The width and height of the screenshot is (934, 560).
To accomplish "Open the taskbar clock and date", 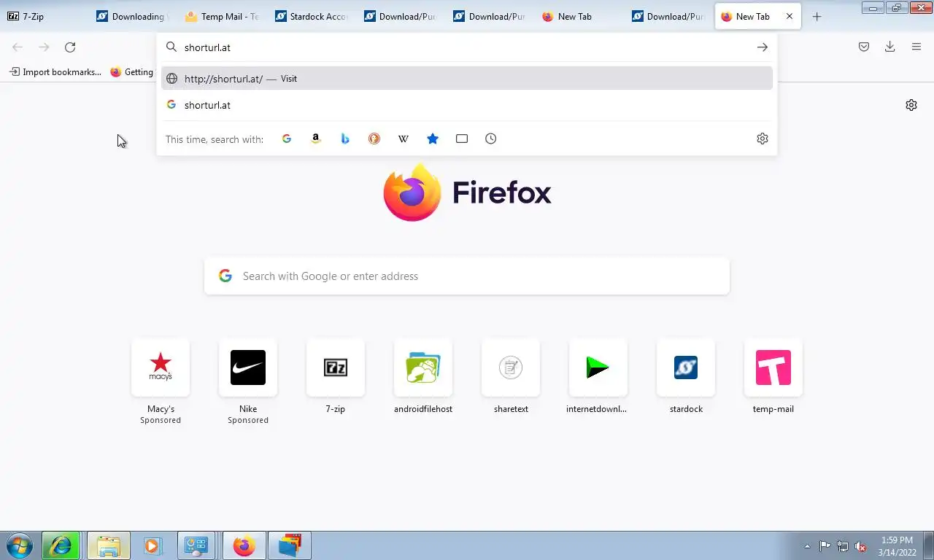I will coord(897,546).
